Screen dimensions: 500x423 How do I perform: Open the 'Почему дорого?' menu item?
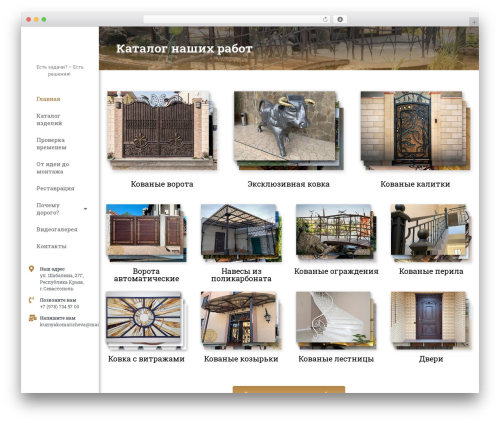pos(48,209)
